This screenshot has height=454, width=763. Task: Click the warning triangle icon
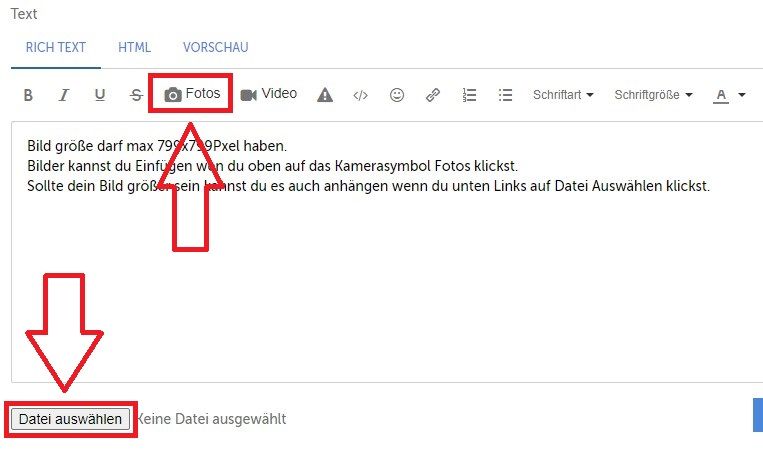tap(325, 95)
